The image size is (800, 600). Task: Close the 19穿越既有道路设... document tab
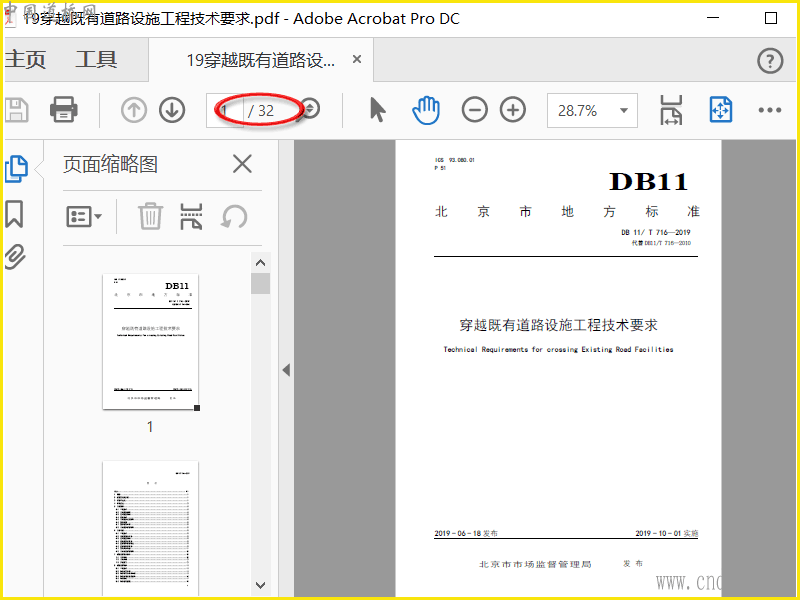coord(357,59)
